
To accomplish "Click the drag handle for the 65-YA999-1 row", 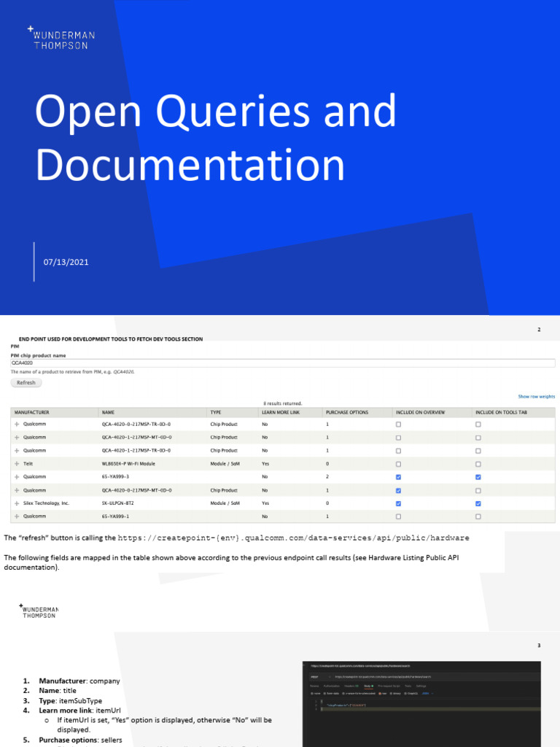I will point(17,516).
